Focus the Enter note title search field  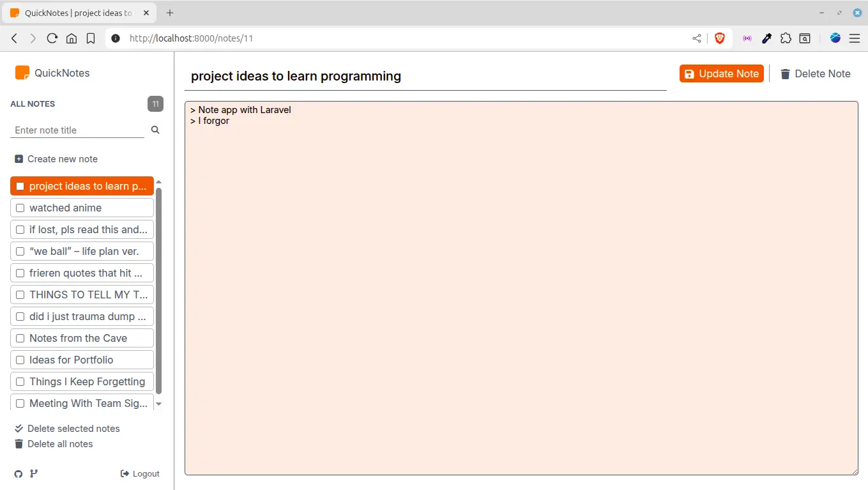pyautogui.click(x=77, y=130)
